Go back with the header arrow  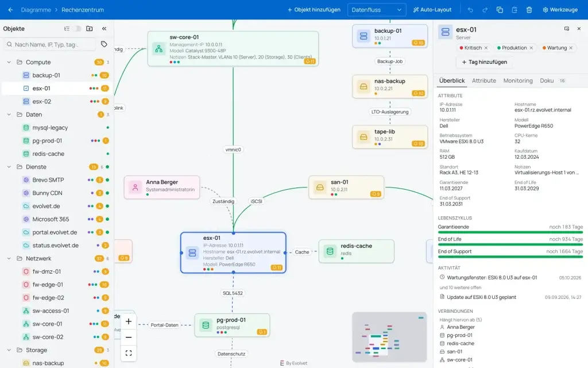10,10
